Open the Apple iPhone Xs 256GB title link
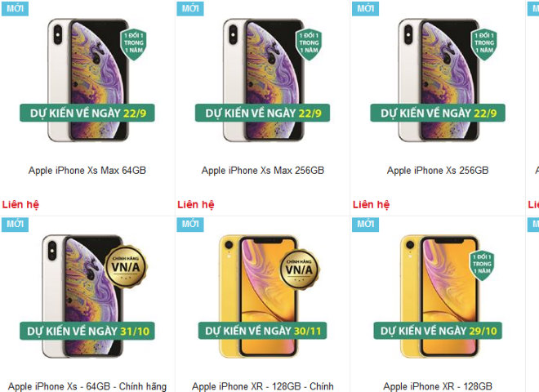Image resolution: width=539 pixels, height=392 pixels. pyautogui.click(x=438, y=170)
